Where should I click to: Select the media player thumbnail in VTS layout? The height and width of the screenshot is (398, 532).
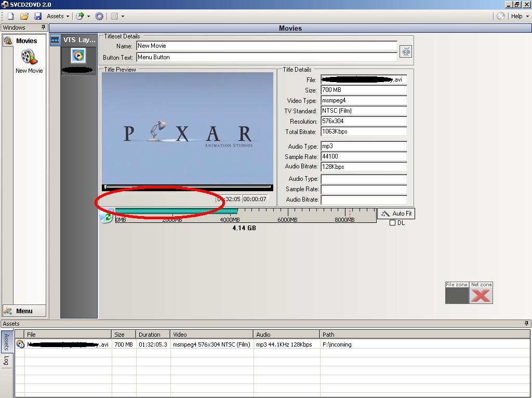pyautogui.click(x=78, y=55)
